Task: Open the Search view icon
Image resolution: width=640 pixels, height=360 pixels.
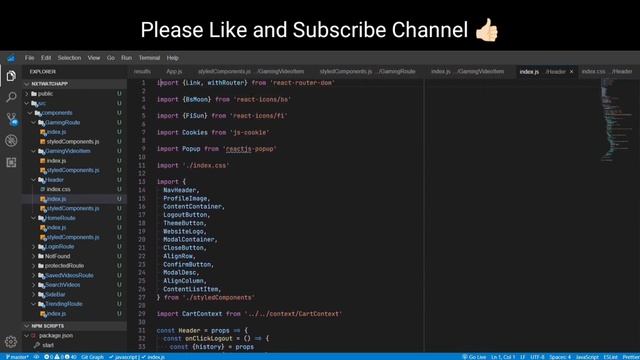Action: tap(11, 97)
